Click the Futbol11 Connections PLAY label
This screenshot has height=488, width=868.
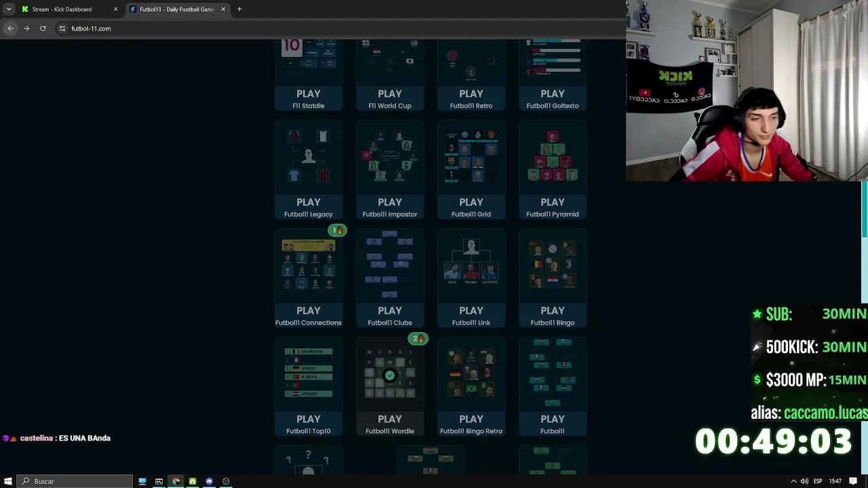coord(309,311)
